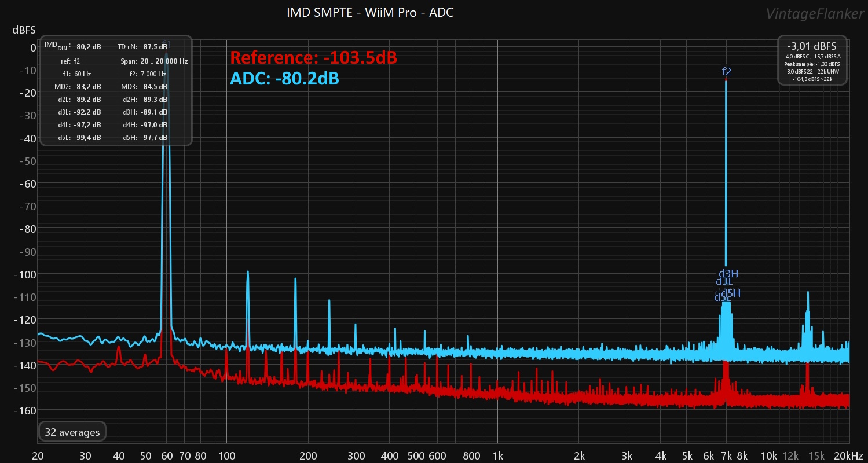Screen dimensions: 868x463
Task: Click the 'f2' peak marker label
Action: [727, 71]
